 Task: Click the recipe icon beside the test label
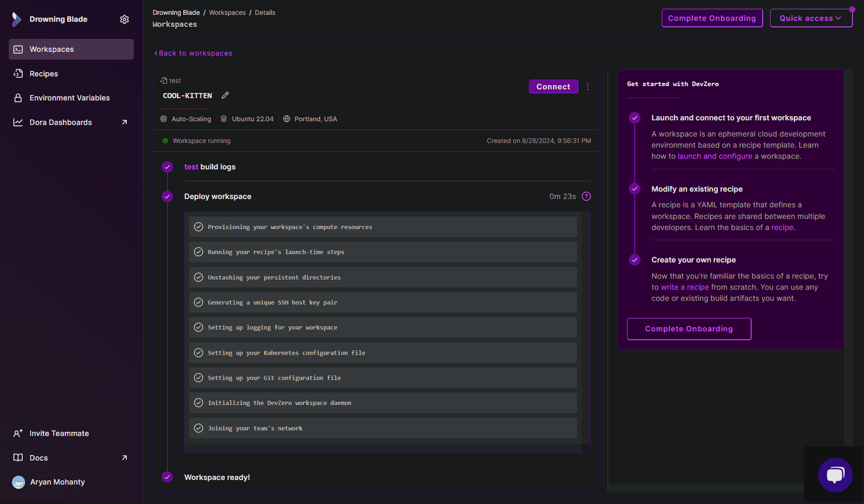164,80
